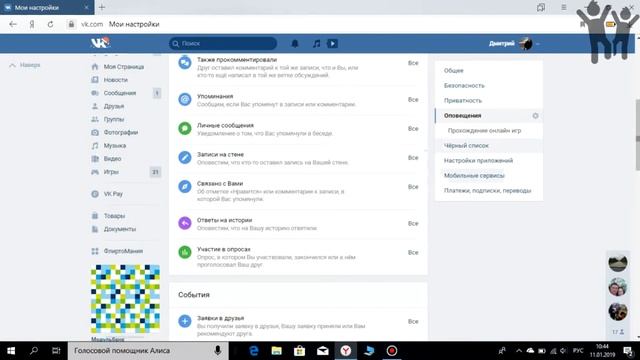Click the browser back arrow

(x=13, y=24)
